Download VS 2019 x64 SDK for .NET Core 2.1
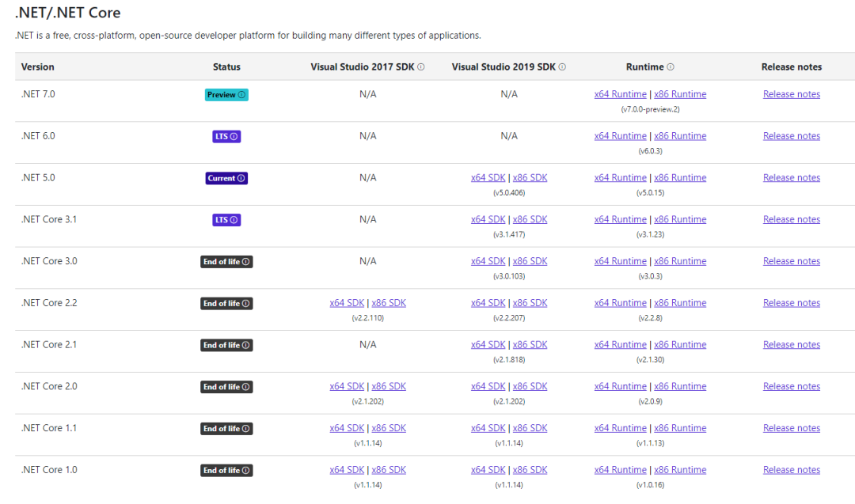The height and width of the screenshot is (504, 855). [x=488, y=345]
